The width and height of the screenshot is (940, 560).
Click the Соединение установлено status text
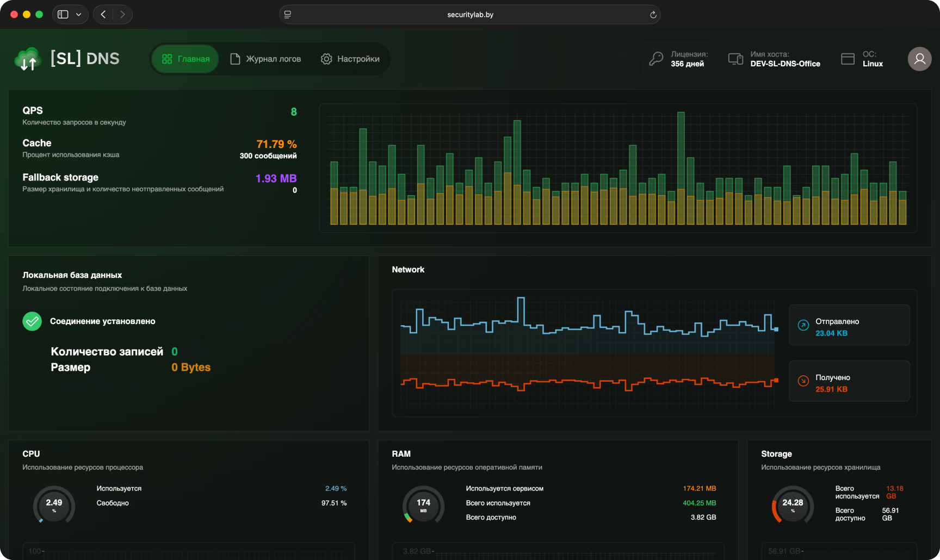click(x=103, y=321)
